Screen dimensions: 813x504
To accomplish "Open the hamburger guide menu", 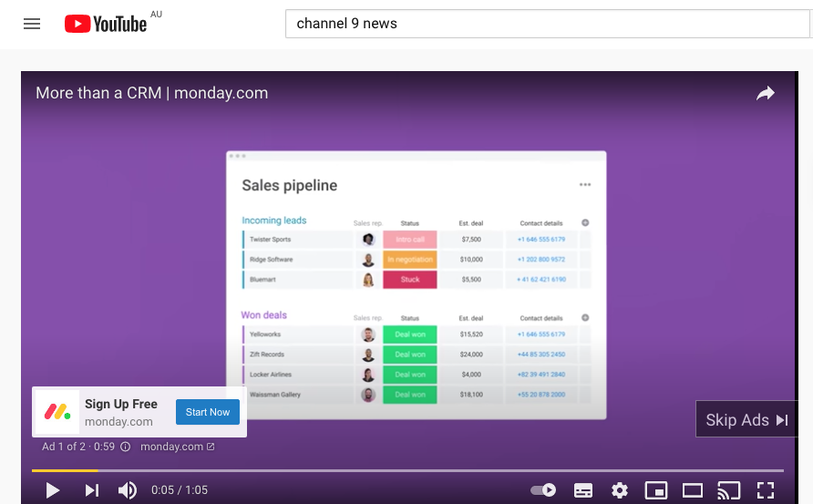I will pyautogui.click(x=32, y=24).
